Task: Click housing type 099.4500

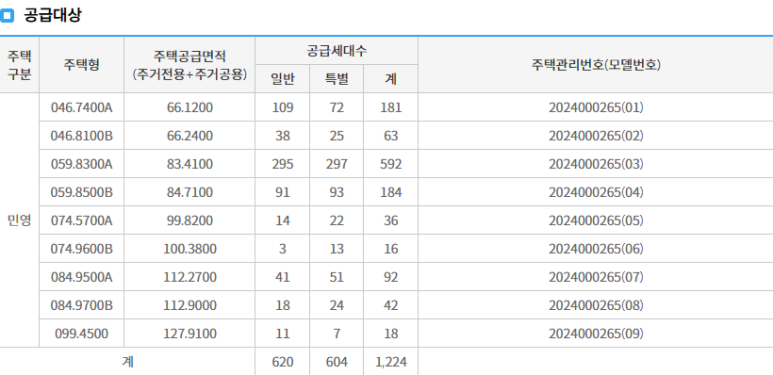Action: pyautogui.click(x=82, y=334)
